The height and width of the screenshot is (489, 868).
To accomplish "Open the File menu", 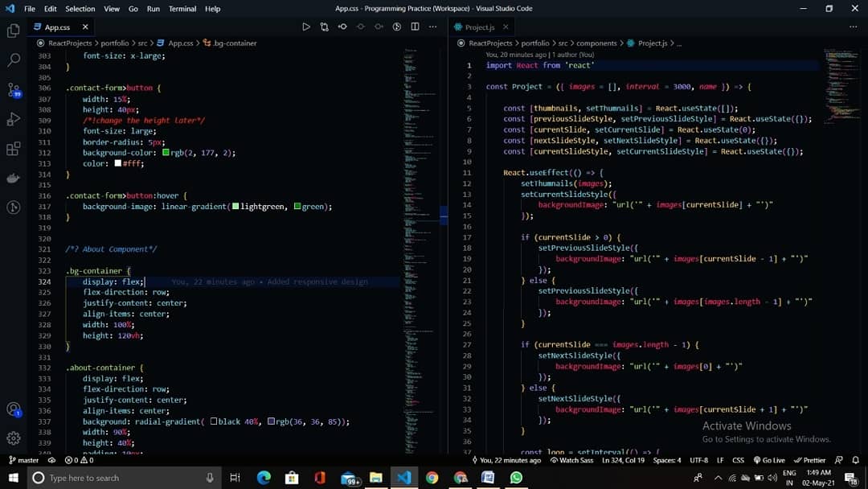I will pos(30,9).
